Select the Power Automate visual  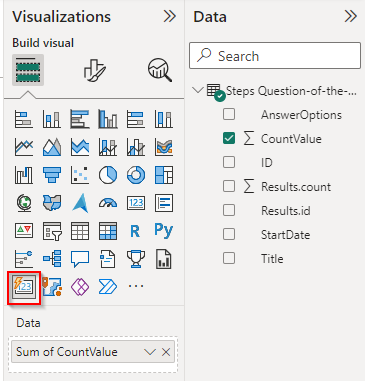pyautogui.click(x=108, y=287)
